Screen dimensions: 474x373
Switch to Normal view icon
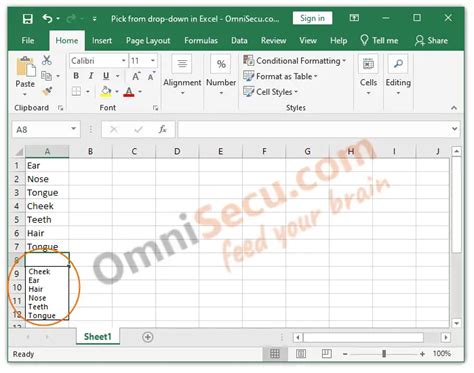click(275, 354)
